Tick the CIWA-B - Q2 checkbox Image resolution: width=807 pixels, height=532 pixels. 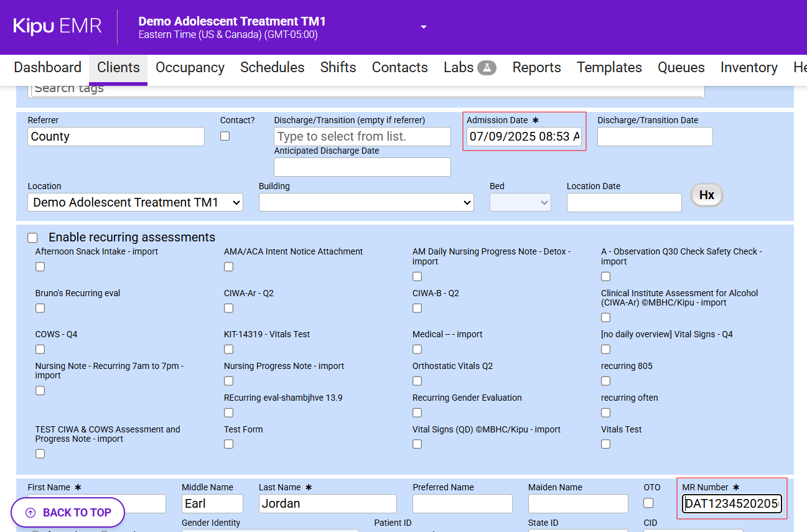click(x=417, y=308)
